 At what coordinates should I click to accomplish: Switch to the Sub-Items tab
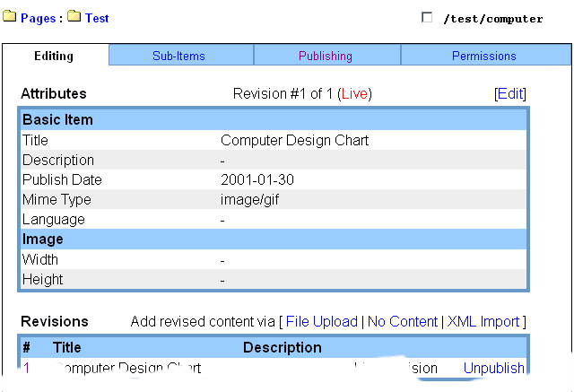coord(178,56)
